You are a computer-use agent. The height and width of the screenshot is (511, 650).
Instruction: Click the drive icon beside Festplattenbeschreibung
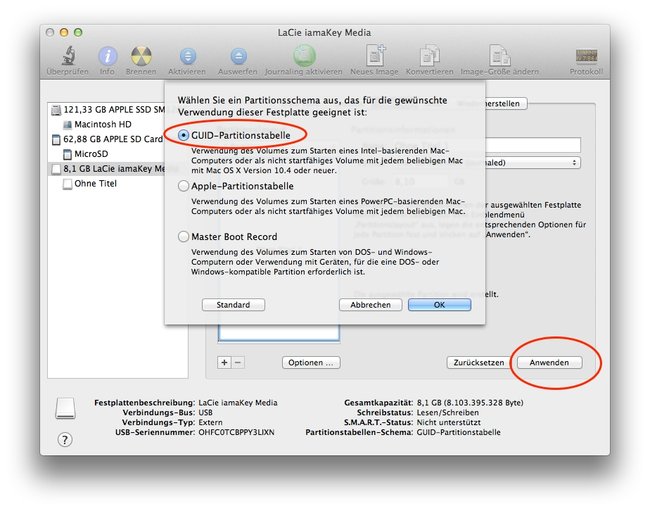65,408
